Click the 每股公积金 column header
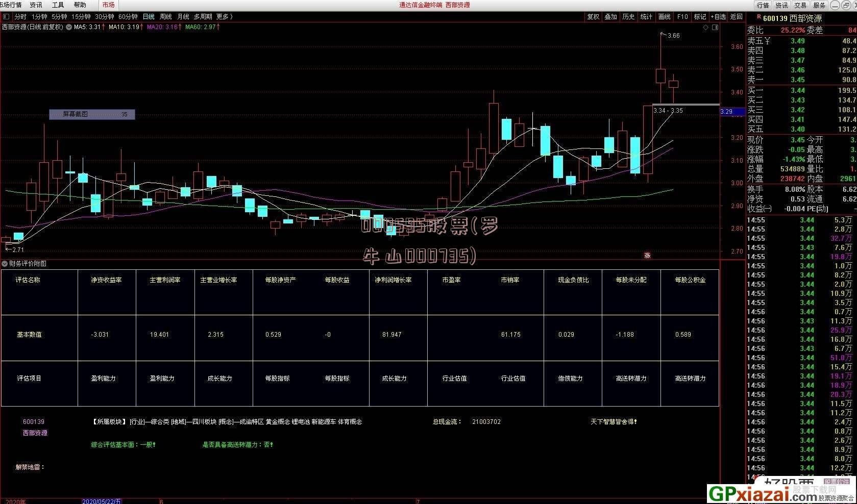Screen dimensions: 857x504 click(x=690, y=280)
